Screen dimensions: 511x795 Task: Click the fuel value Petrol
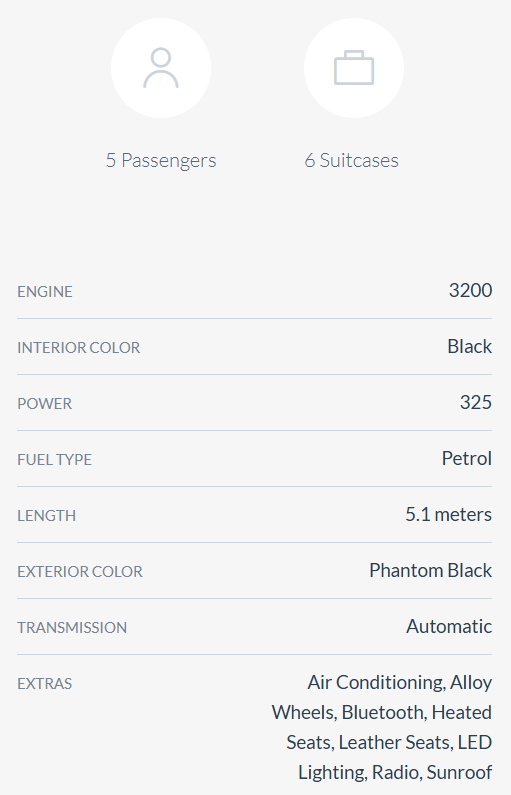466,458
